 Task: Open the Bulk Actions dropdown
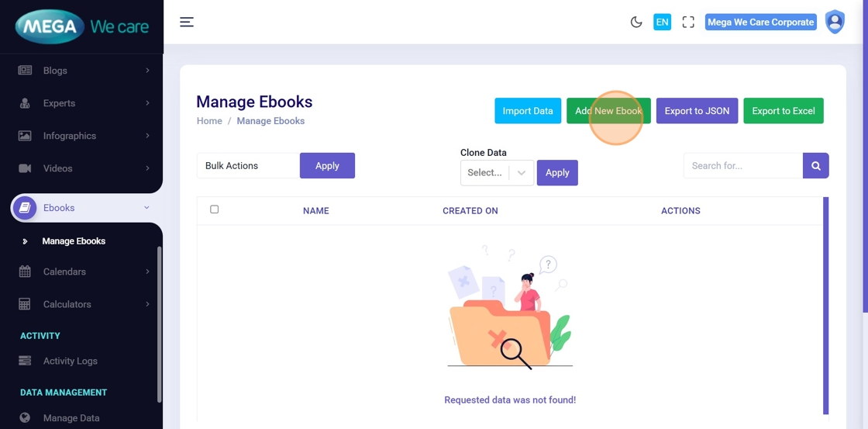click(248, 165)
